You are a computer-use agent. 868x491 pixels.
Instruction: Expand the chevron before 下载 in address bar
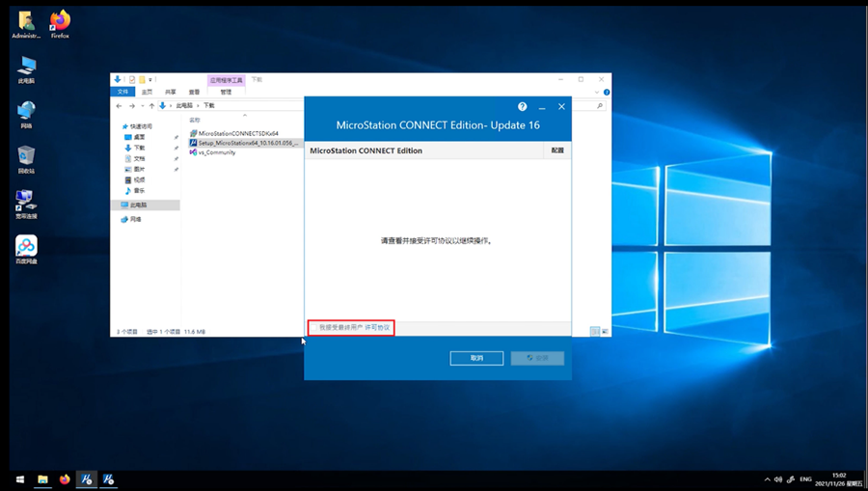click(198, 105)
